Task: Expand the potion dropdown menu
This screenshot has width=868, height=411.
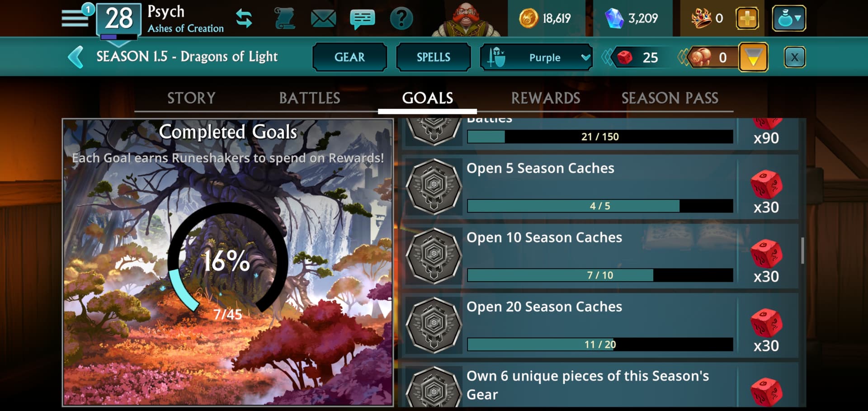Action: 789,19
